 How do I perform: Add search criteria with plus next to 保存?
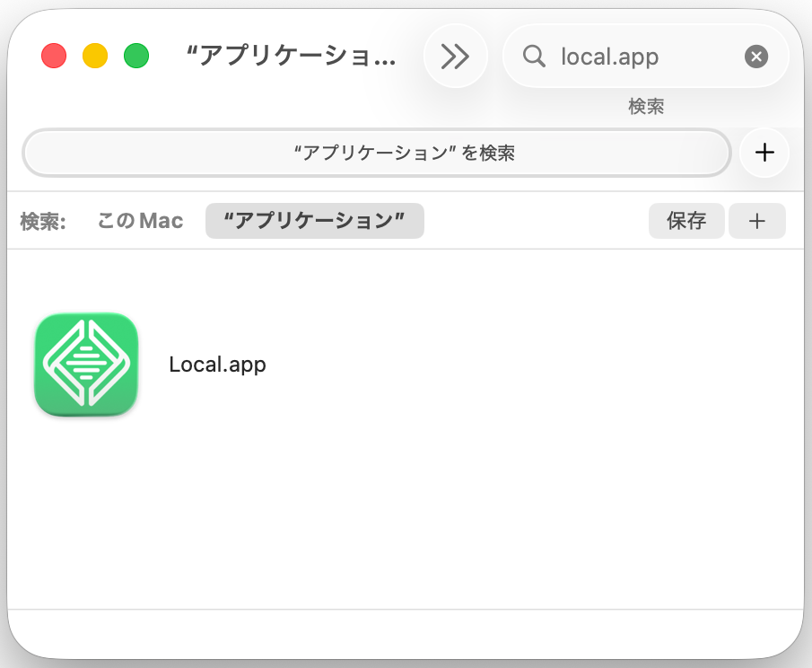pyautogui.click(x=756, y=221)
